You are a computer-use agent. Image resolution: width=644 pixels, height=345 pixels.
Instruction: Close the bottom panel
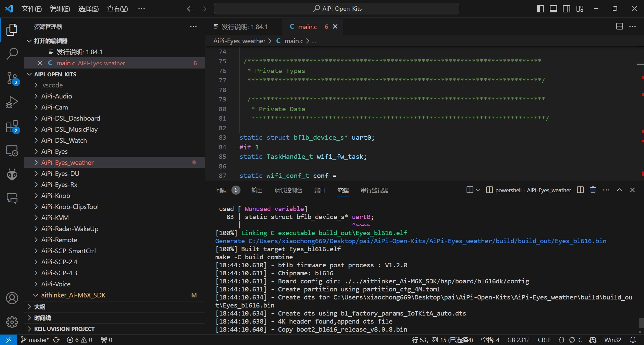click(x=633, y=190)
